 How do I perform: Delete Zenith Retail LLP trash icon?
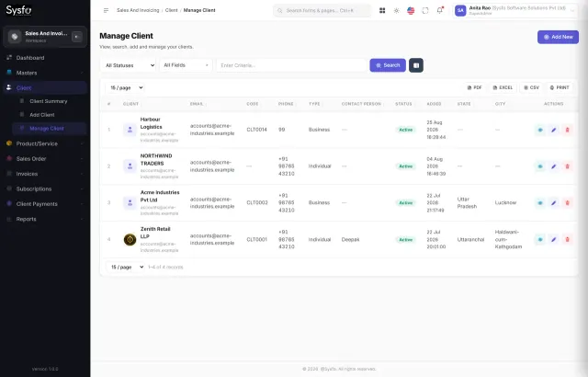pyautogui.click(x=567, y=239)
